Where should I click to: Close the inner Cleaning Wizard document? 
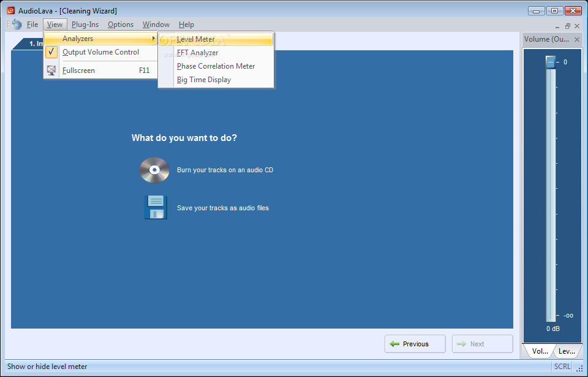(x=577, y=26)
